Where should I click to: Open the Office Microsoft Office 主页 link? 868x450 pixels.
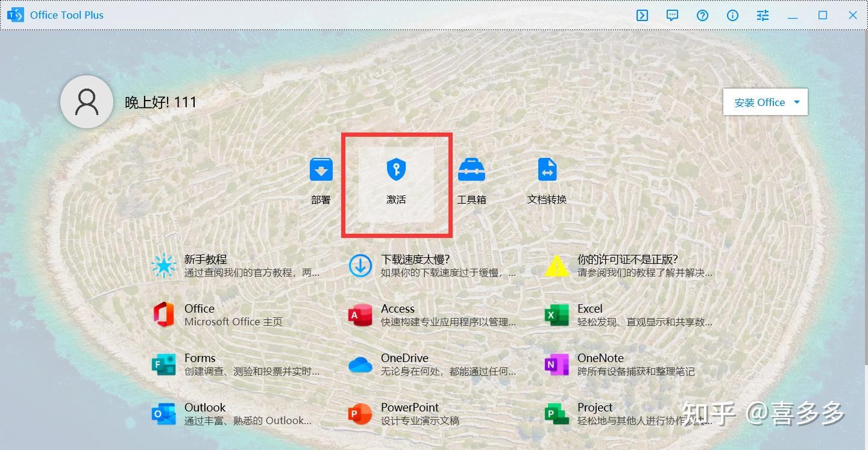[x=233, y=315]
